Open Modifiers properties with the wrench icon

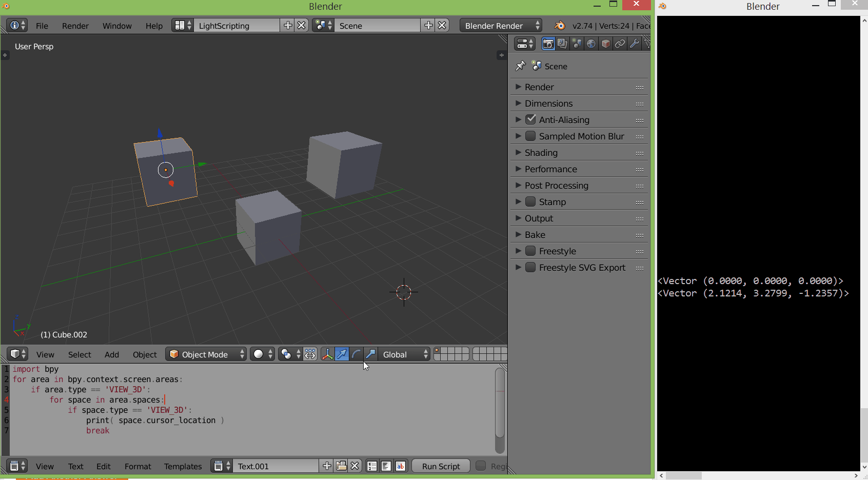[x=635, y=44]
